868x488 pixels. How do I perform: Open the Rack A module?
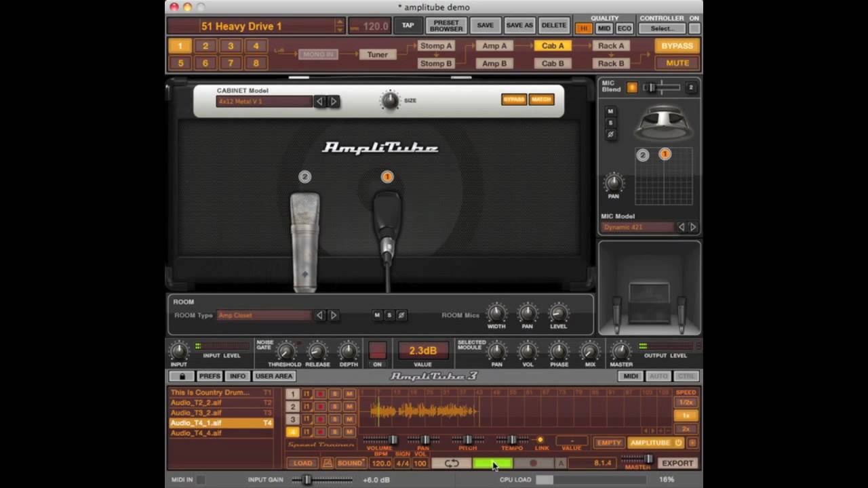(611, 46)
